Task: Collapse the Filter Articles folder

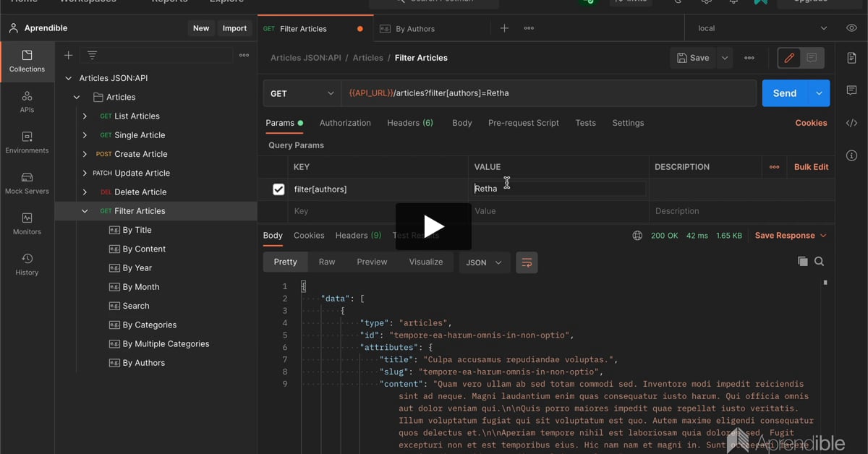Action: tap(85, 211)
